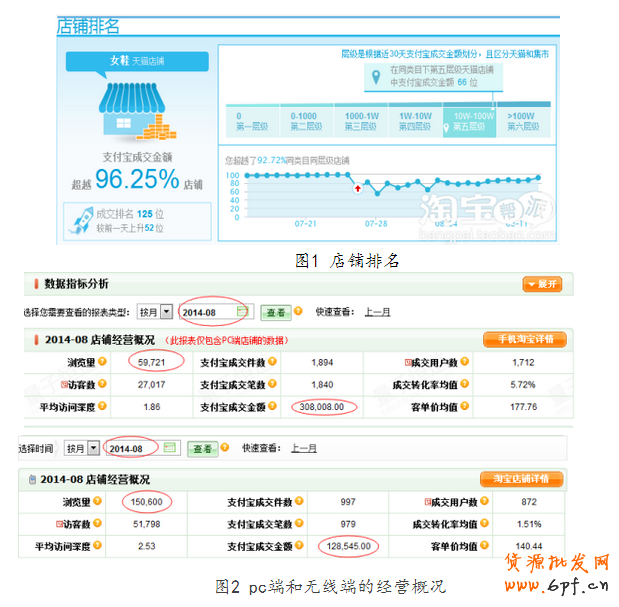The height and width of the screenshot is (607, 619).
Task: Expand the panel with the orange 展开 button
Action: tap(542, 284)
